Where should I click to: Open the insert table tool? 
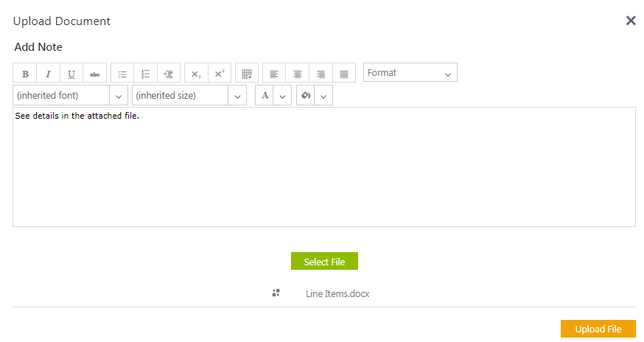[x=247, y=73]
